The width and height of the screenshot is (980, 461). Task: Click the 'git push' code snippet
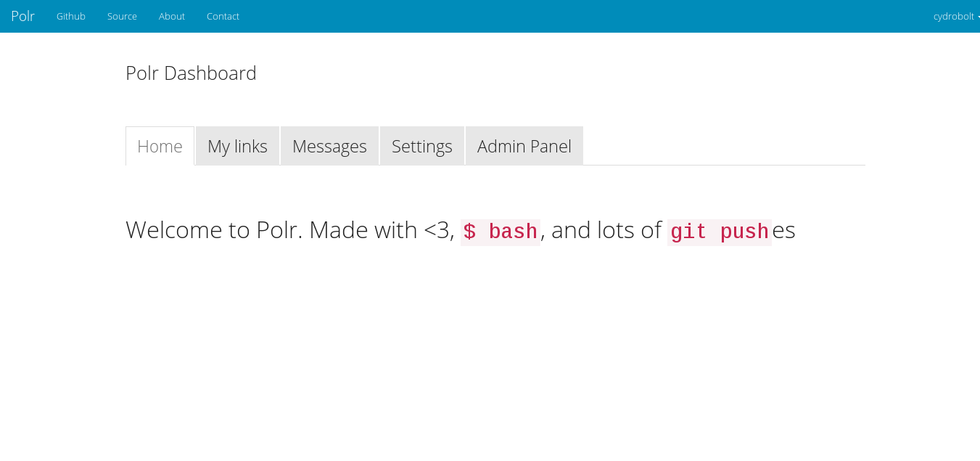[719, 231]
